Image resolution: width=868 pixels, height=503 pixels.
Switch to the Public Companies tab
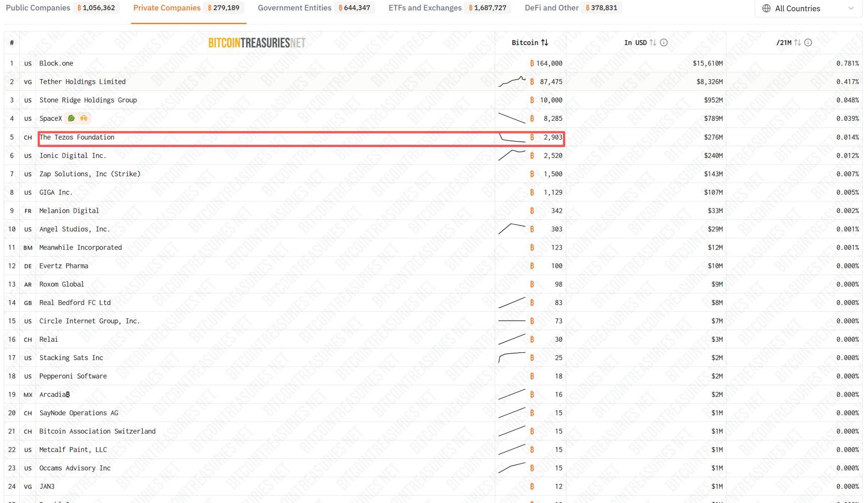(37, 8)
